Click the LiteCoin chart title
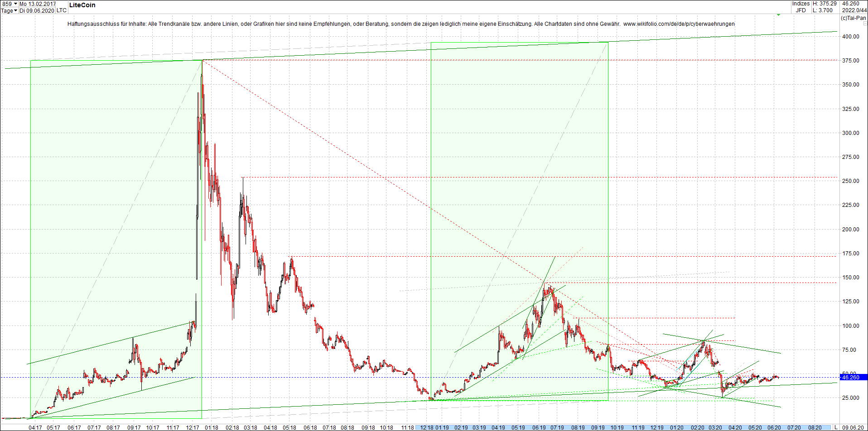 [82, 5]
